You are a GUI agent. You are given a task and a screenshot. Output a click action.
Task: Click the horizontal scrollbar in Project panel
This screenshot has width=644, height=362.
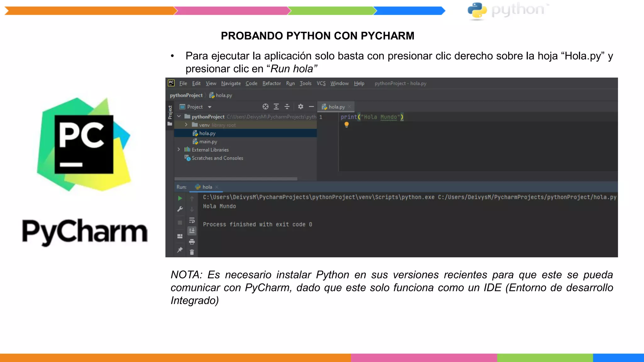[236, 179]
